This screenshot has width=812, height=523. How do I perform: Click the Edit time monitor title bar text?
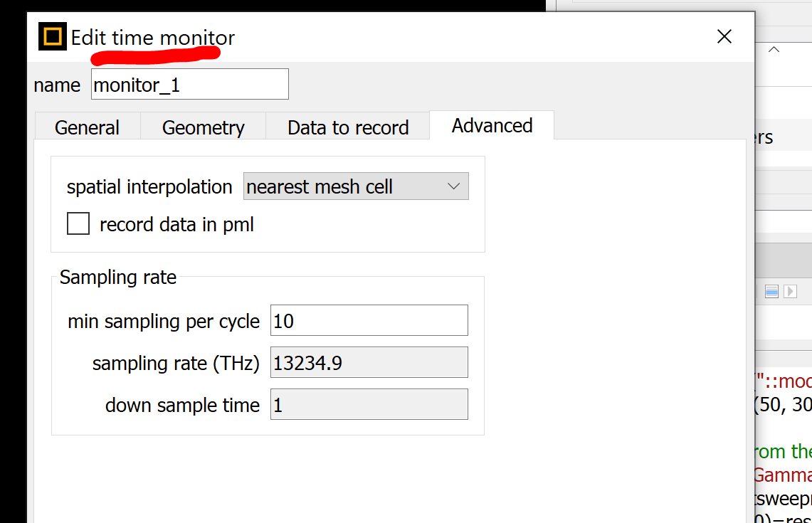pos(153,38)
